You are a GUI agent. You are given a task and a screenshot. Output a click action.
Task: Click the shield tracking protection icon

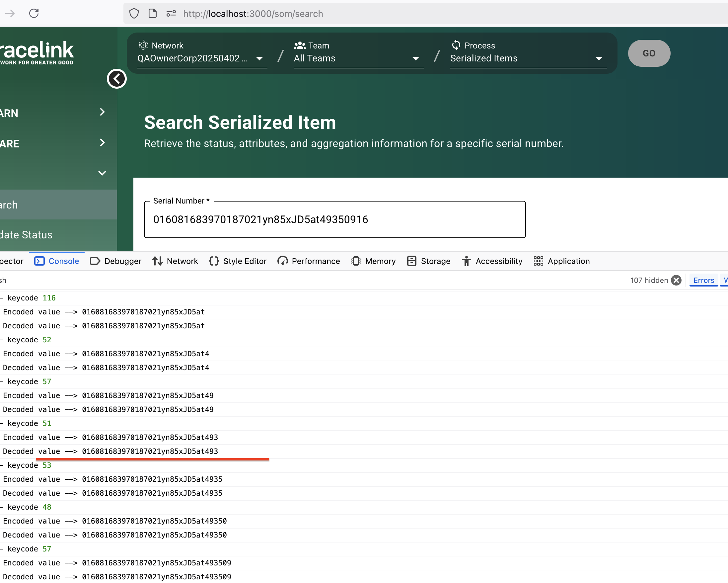134,14
